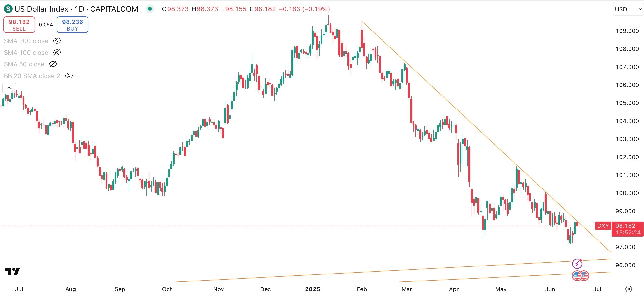The height and width of the screenshot is (297, 644).
Task: Click the 104.000 price axis label
Action: pos(627,121)
